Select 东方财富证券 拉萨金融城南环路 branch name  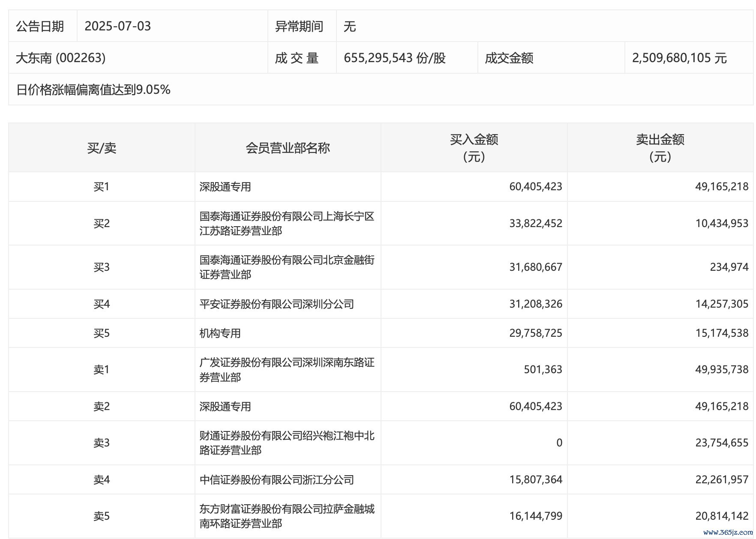(287, 516)
